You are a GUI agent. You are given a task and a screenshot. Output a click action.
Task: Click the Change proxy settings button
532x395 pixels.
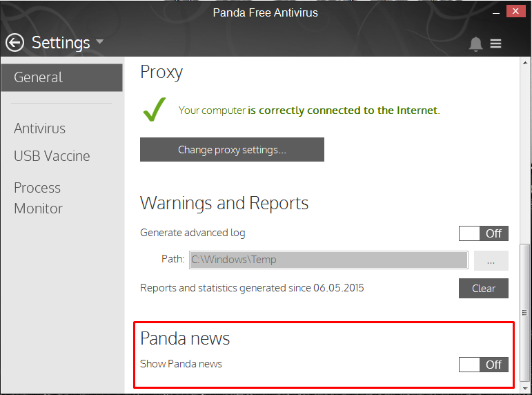(232, 149)
